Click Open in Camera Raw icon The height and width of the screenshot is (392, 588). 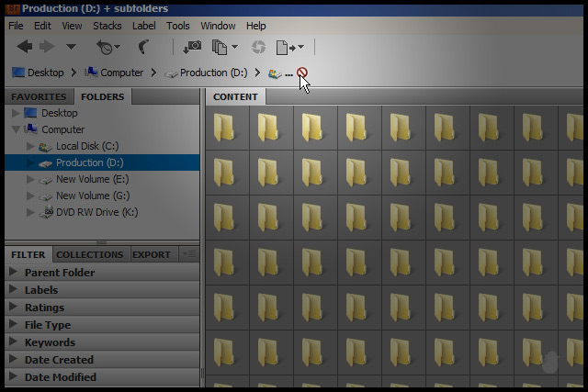point(258,47)
